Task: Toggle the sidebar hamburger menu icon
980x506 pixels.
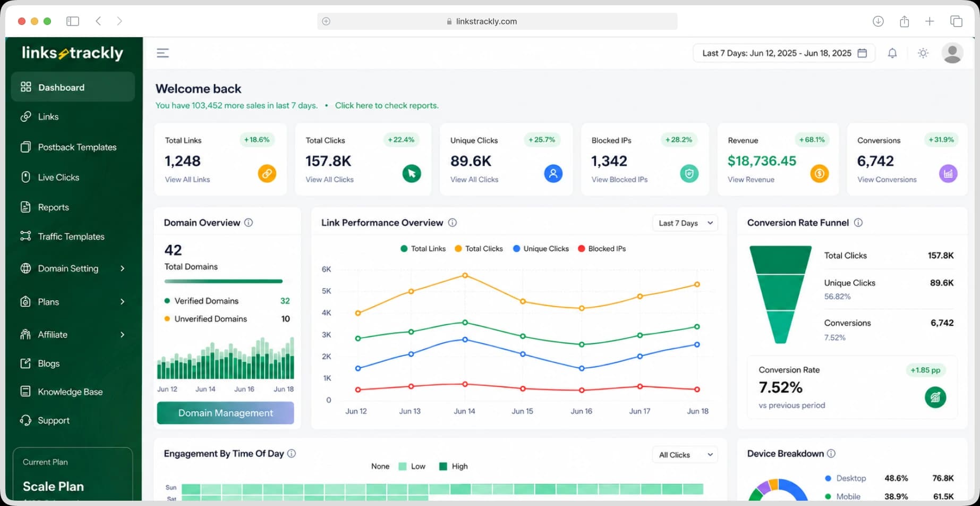Action: click(x=163, y=53)
